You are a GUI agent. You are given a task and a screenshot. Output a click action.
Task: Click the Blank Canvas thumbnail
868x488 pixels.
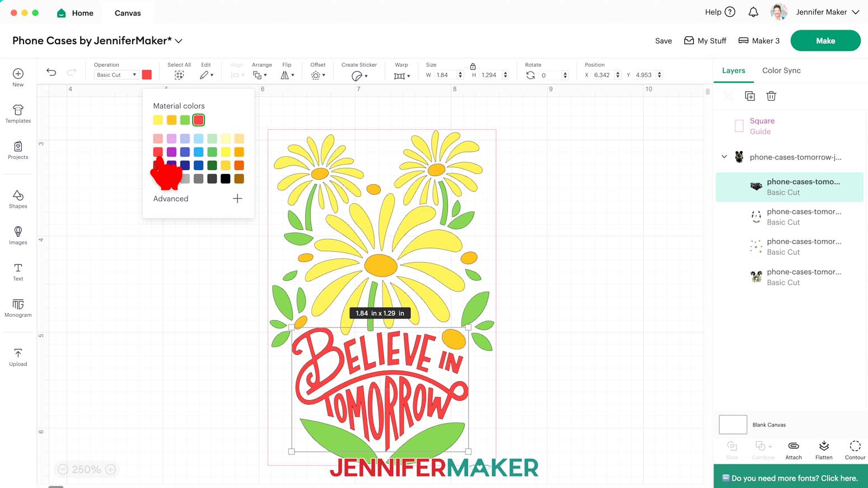click(732, 425)
